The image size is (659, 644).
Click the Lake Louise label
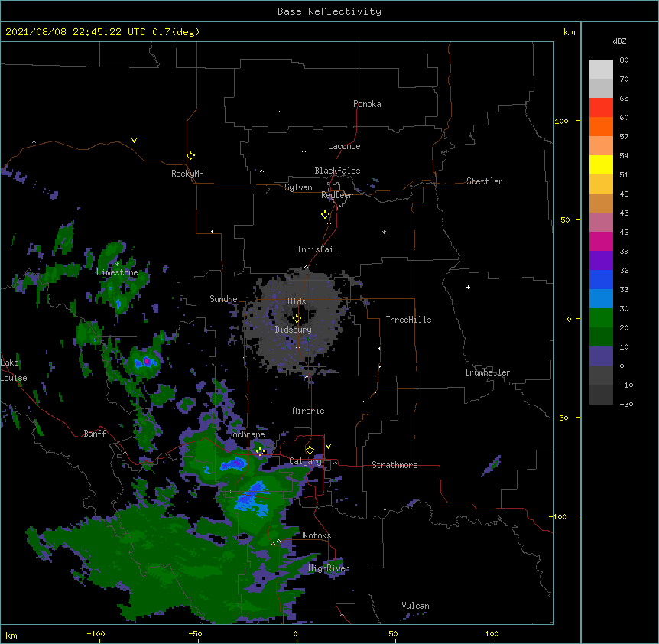(12, 370)
